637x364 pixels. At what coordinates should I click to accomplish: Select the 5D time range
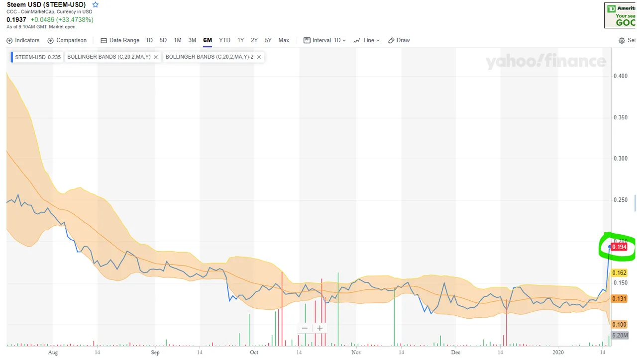coord(163,40)
